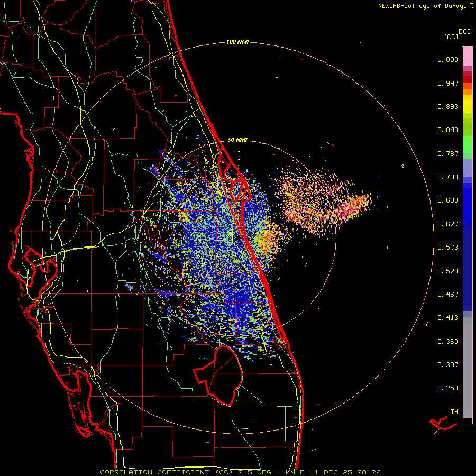Click the black radar site marker at the sweep center
Screen dimensions: 476x476
tap(237, 239)
